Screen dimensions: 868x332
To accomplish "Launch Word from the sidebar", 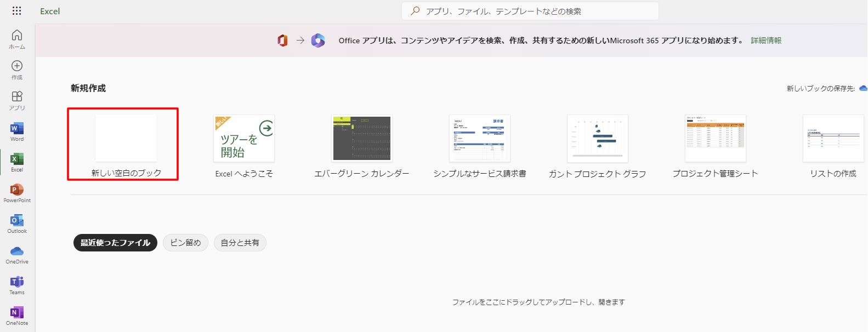I will click(17, 131).
